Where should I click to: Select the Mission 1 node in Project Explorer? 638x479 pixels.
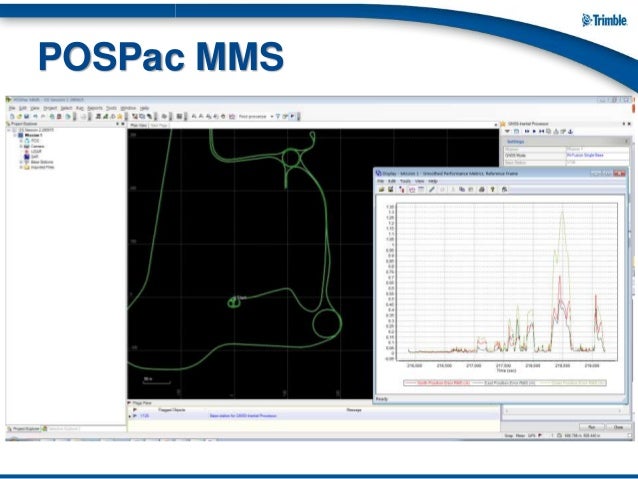click(x=33, y=135)
